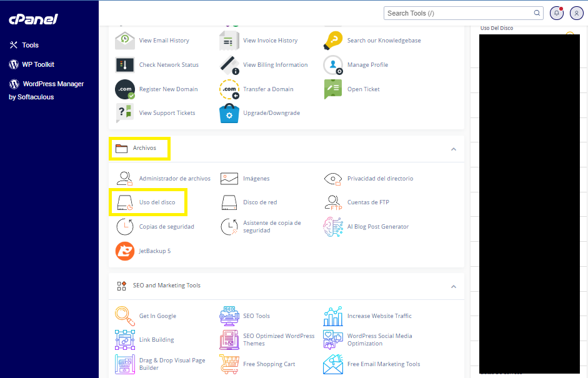Open the Cuentas de FTP link

[368, 202]
